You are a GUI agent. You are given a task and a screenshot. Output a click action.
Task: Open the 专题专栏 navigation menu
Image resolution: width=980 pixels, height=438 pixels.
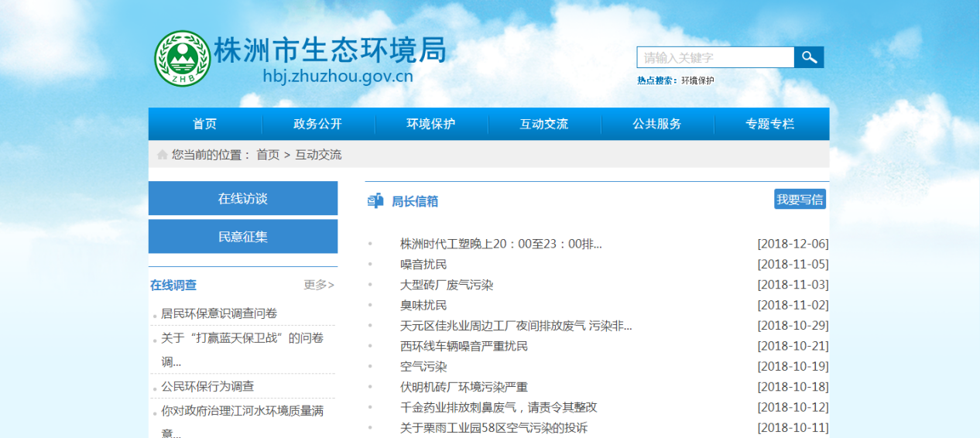769,124
